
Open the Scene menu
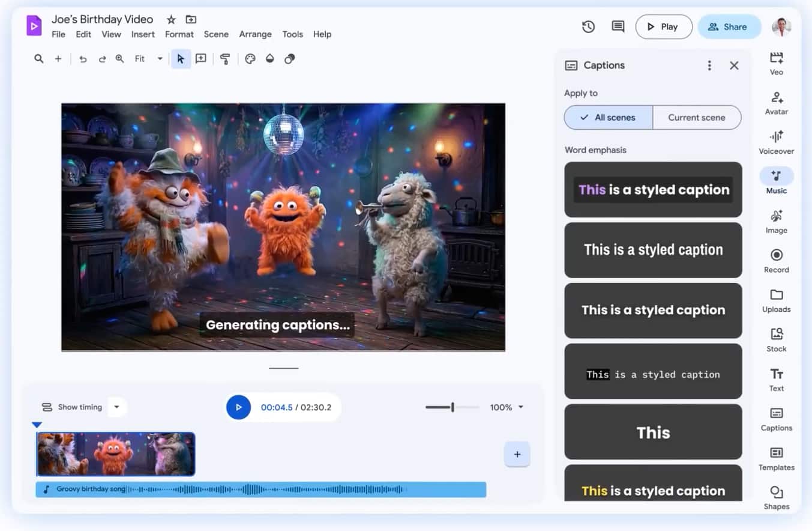(216, 34)
